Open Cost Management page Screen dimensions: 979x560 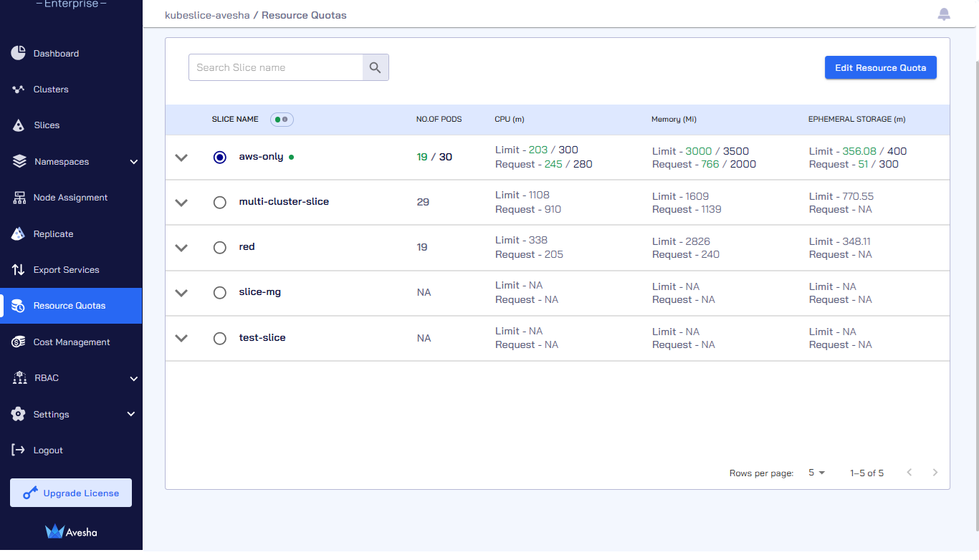pyautogui.click(x=71, y=342)
